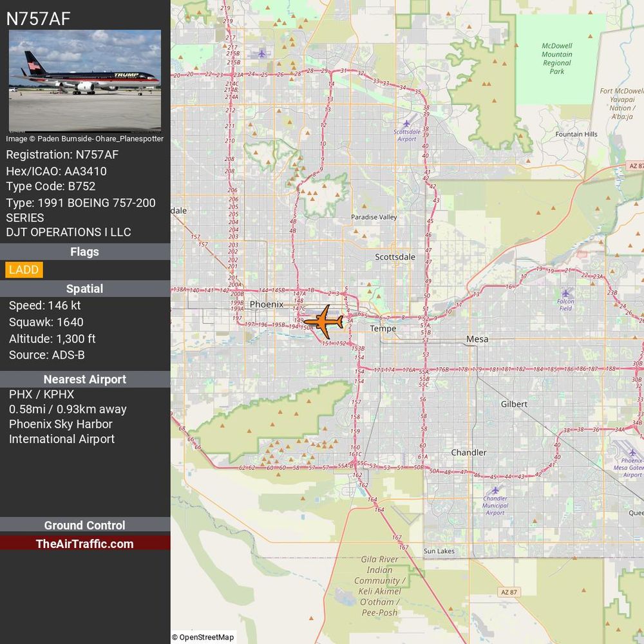Click the N757AF title heading
644x644 pixels.
(x=38, y=19)
